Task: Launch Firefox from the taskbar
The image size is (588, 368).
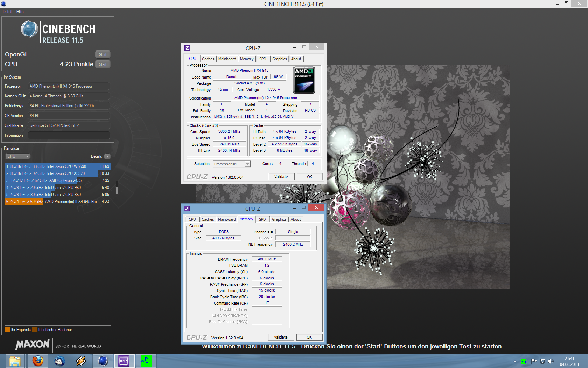Action: tap(37, 361)
